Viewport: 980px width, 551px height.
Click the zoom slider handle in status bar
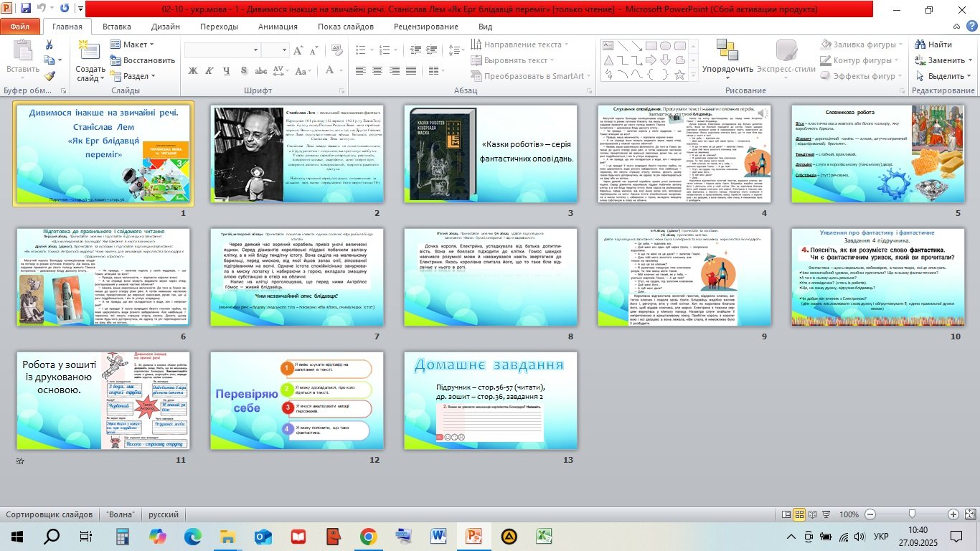pos(912,514)
